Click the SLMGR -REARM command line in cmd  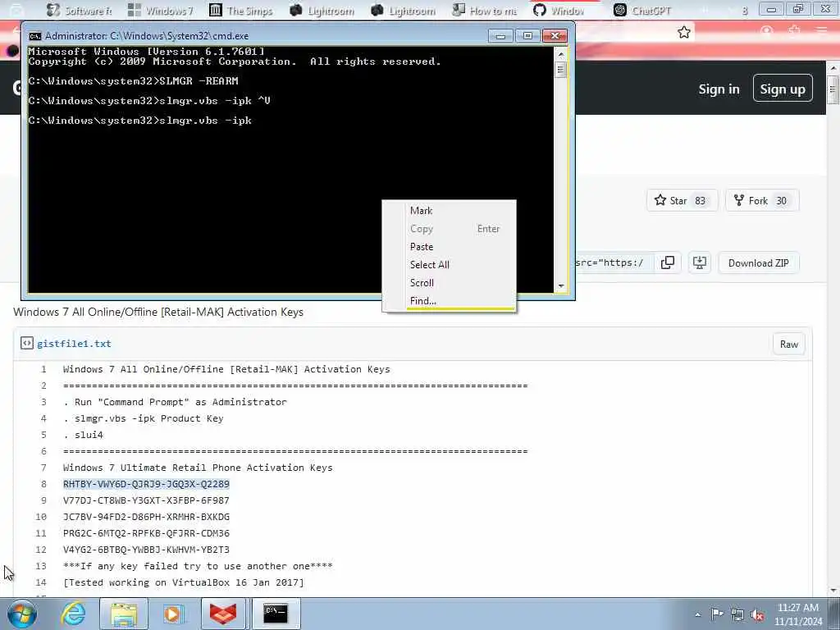(x=134, y=81)
